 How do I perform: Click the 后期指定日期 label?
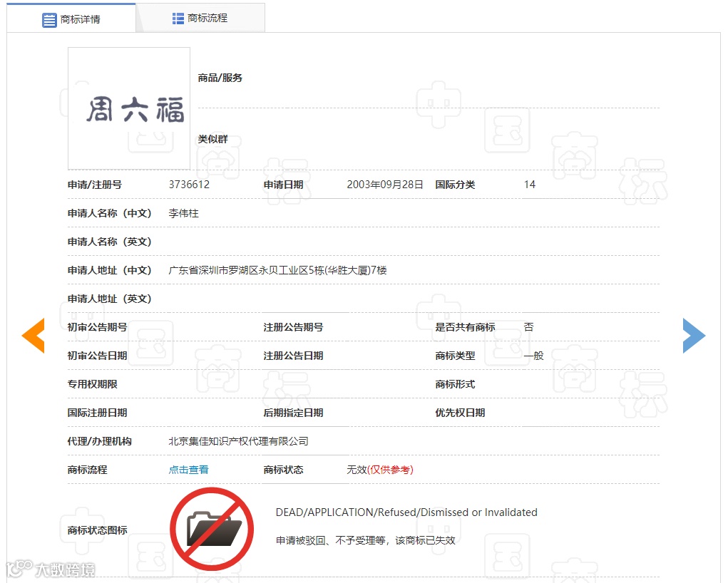click(294, 413)
